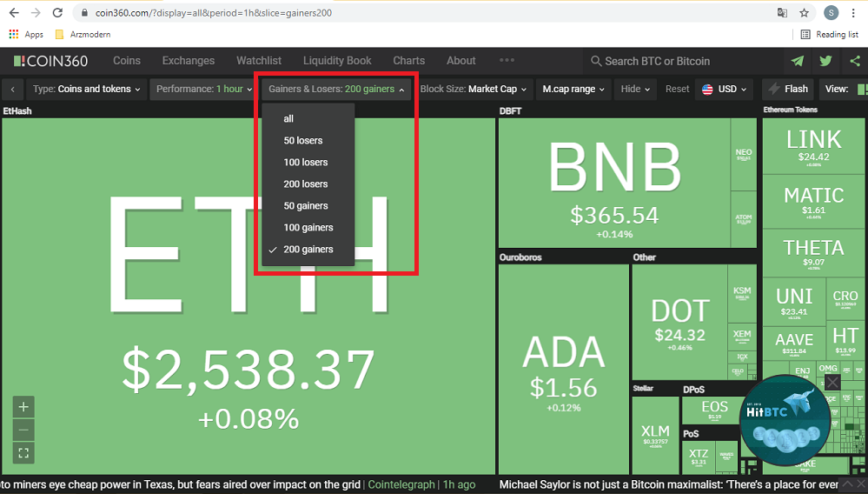Open the LINK tile
Screen dimensions: 868x494
coord(814,146)
